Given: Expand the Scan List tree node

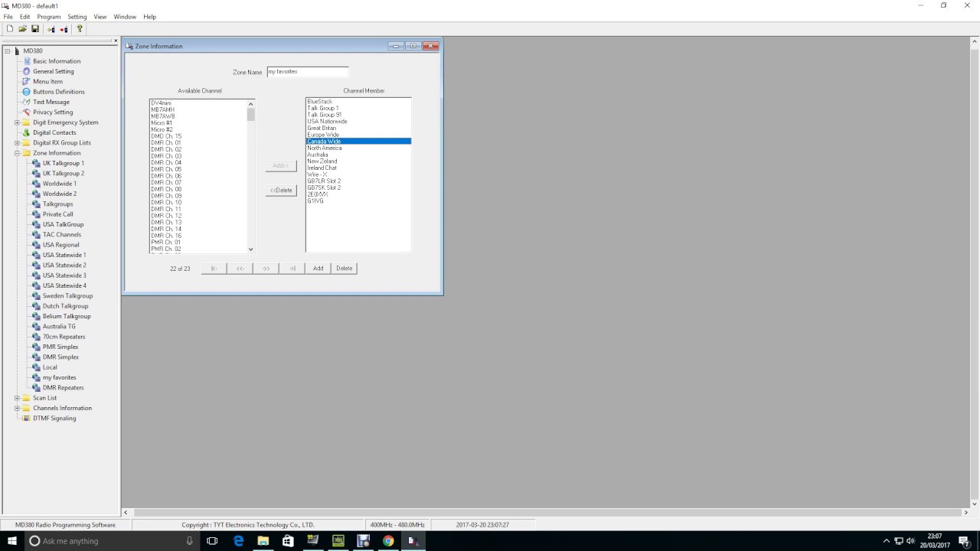Looking at the screenshot, I should pos(17,398).
